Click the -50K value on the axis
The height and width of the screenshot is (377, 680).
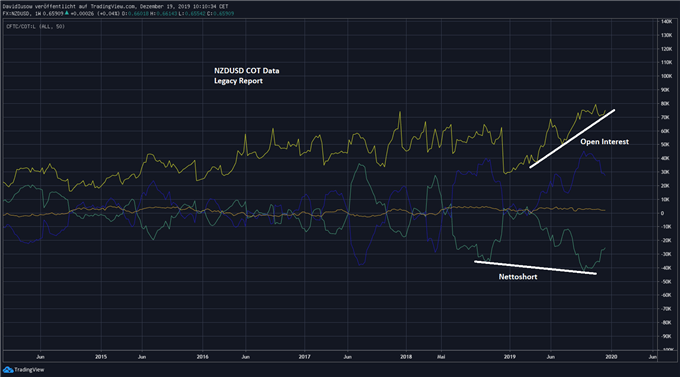pos(666,282)
